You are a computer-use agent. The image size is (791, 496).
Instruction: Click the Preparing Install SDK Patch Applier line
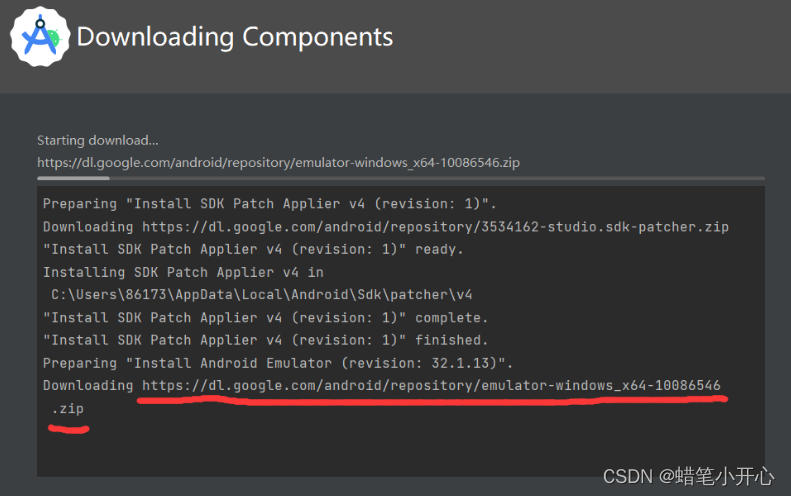(x=270, y=204)
